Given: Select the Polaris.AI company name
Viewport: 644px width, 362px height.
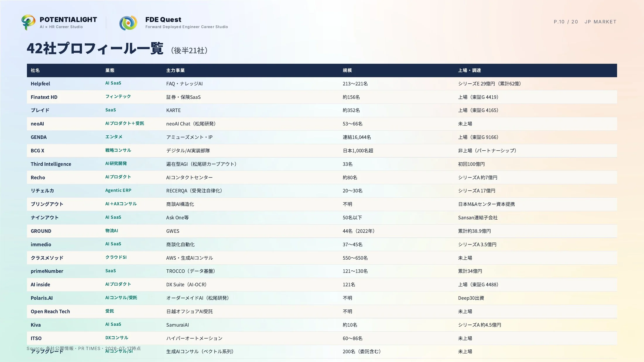Looking at the screenshot, I should coord(42,298).
